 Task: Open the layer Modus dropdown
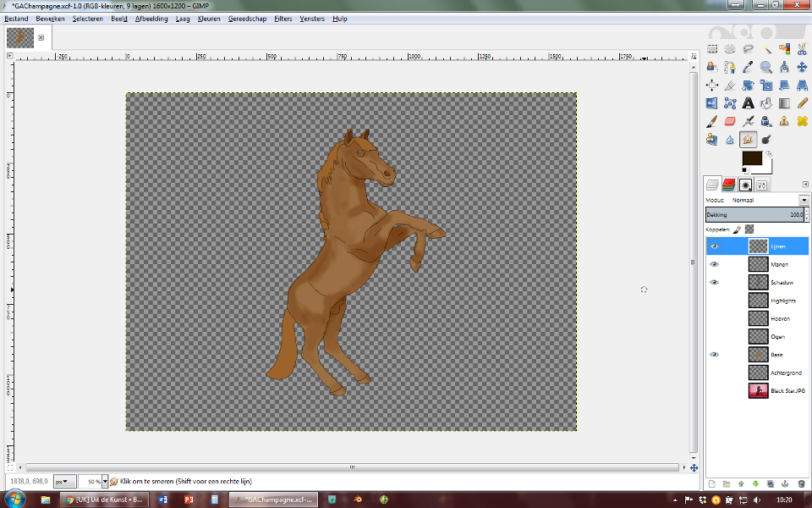click(804, 201)
